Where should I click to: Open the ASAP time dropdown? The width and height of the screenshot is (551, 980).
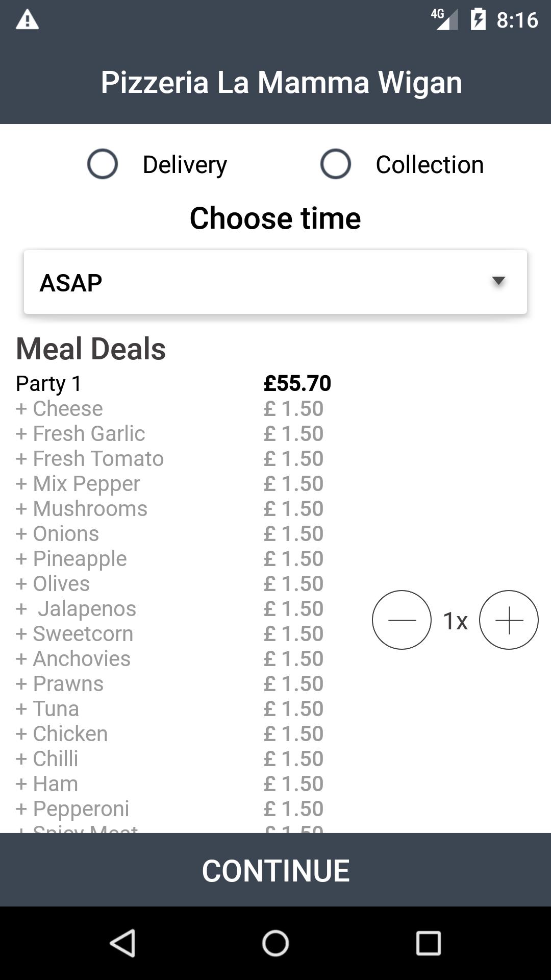(275, 282)
